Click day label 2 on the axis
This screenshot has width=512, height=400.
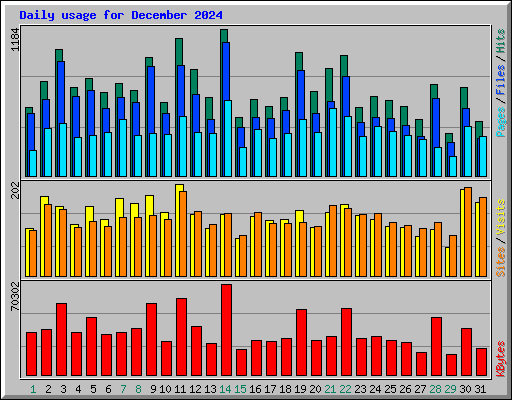pyautogui.click(x=48, y=389)
